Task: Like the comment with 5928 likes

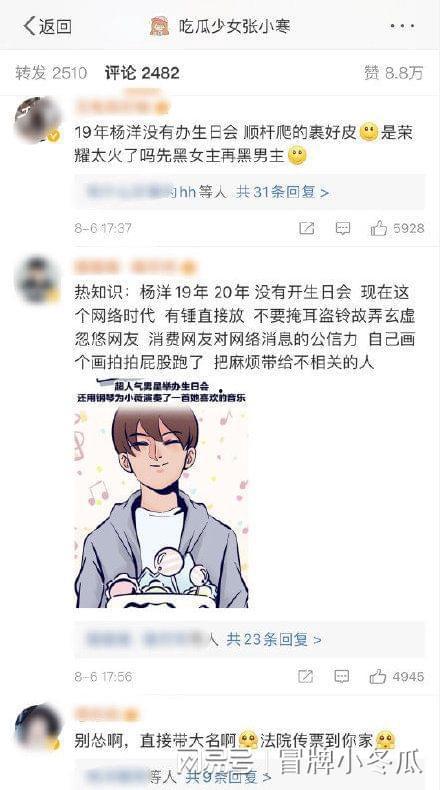Action: click(398, 228)
